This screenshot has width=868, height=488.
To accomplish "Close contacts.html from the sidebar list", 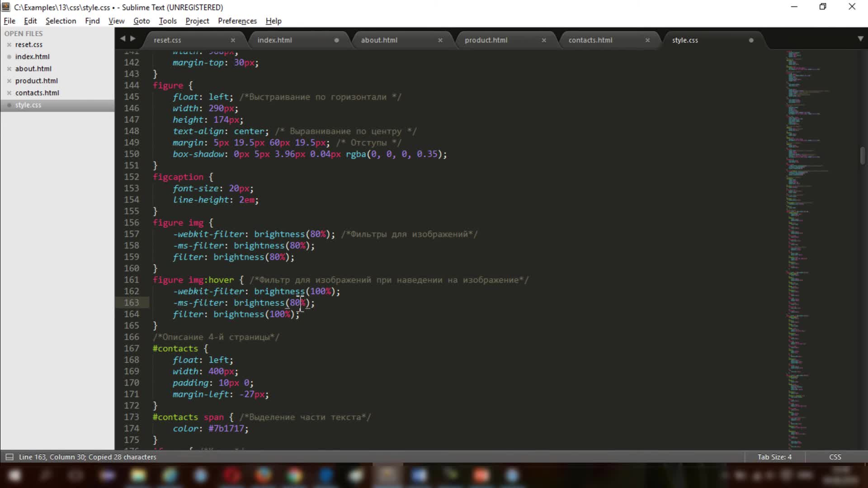I will pos(9,93).
